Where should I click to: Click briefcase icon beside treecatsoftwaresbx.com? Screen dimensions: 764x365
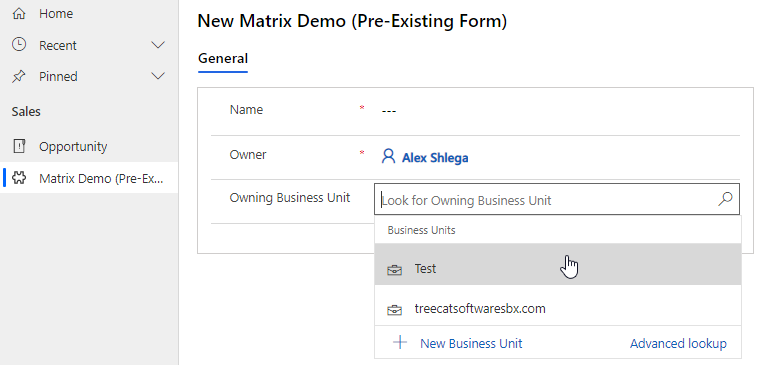pos(394,309)
